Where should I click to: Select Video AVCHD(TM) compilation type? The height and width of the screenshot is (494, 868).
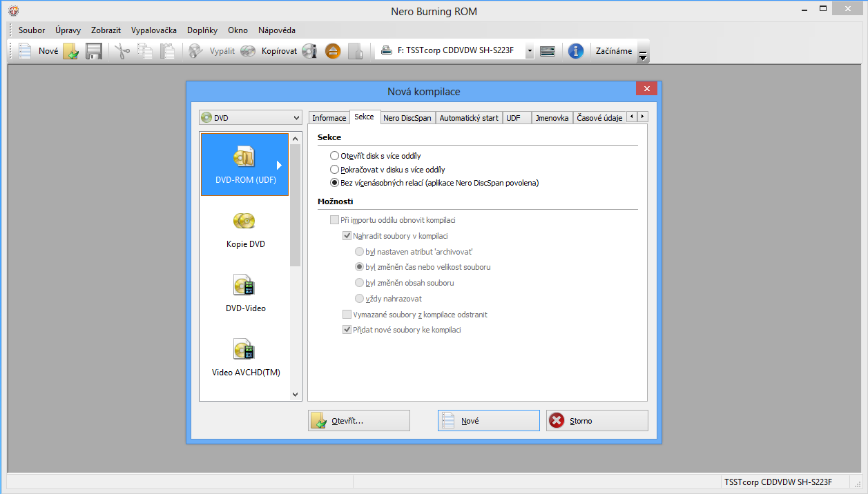click(x=245, y=358)
